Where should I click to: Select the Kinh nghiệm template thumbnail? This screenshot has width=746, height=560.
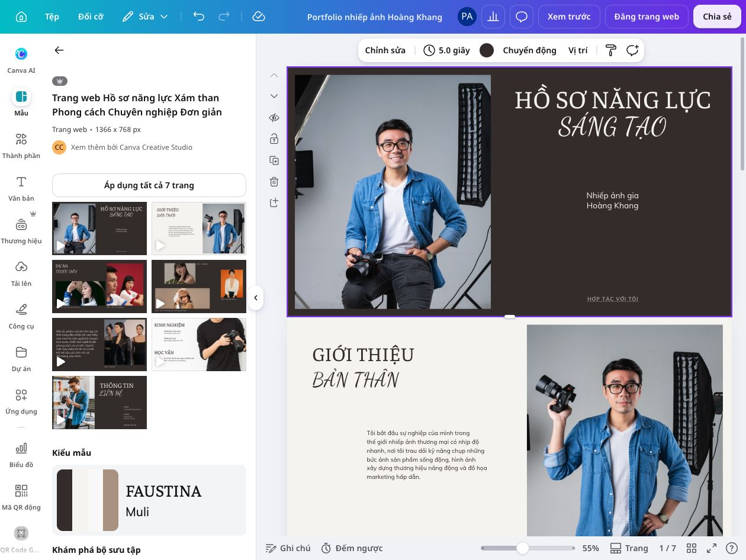[x=199, y=345]
